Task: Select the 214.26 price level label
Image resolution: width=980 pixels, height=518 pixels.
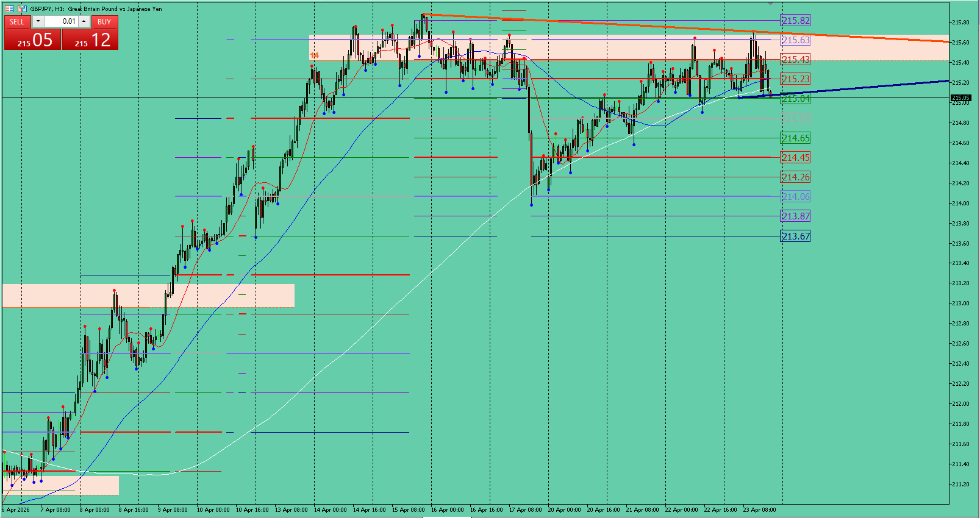Action: [x=796, y=177]
